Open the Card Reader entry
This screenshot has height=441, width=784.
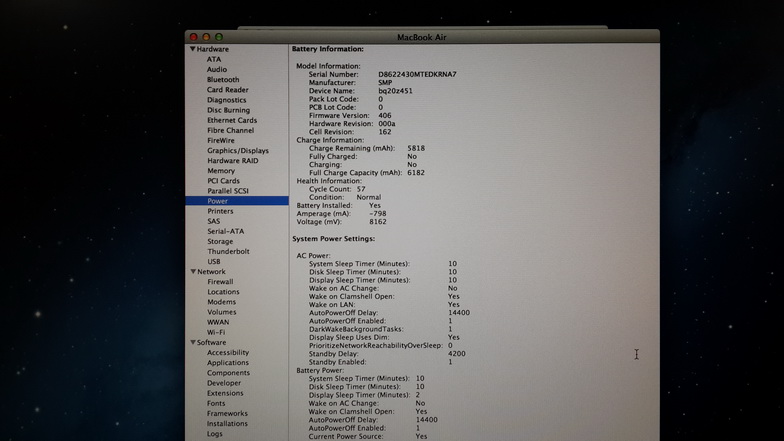point(228,90)
